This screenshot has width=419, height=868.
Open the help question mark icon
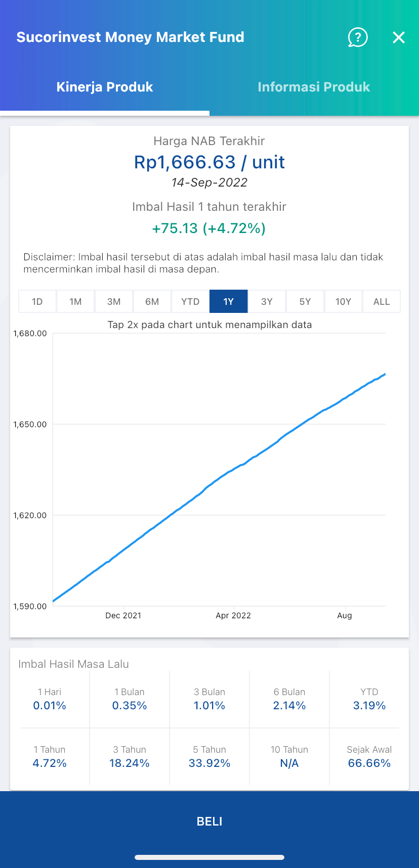pyautogui.click(x=358, y=37)
